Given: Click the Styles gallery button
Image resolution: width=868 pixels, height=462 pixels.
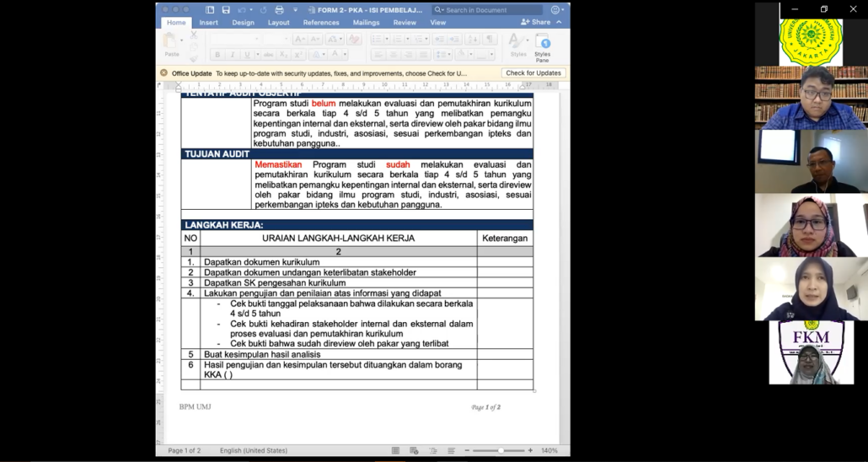Looking at the screenshot, I should pyautogui.click(x=518, y=45).
